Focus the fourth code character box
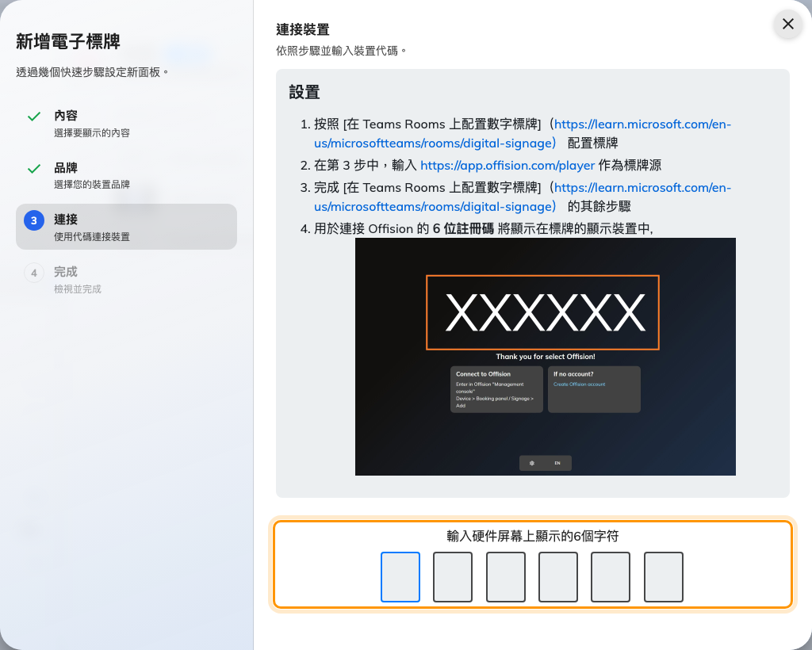 558,577
